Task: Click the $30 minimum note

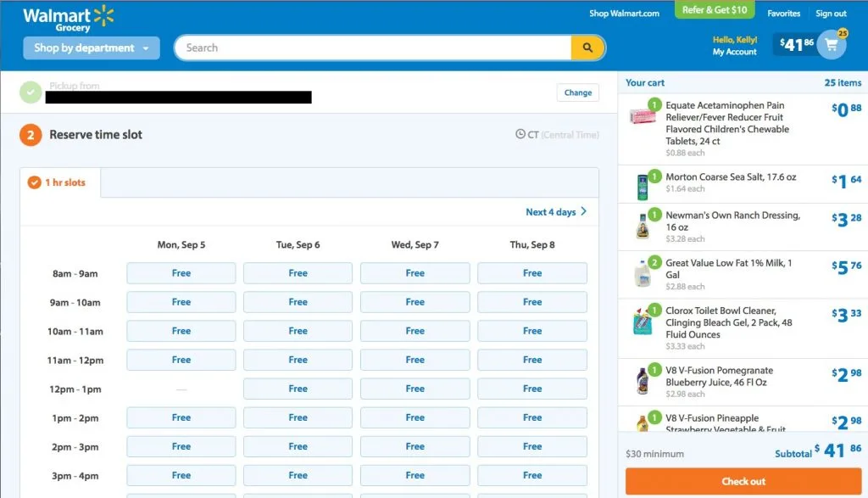Action: click(655, 454)
